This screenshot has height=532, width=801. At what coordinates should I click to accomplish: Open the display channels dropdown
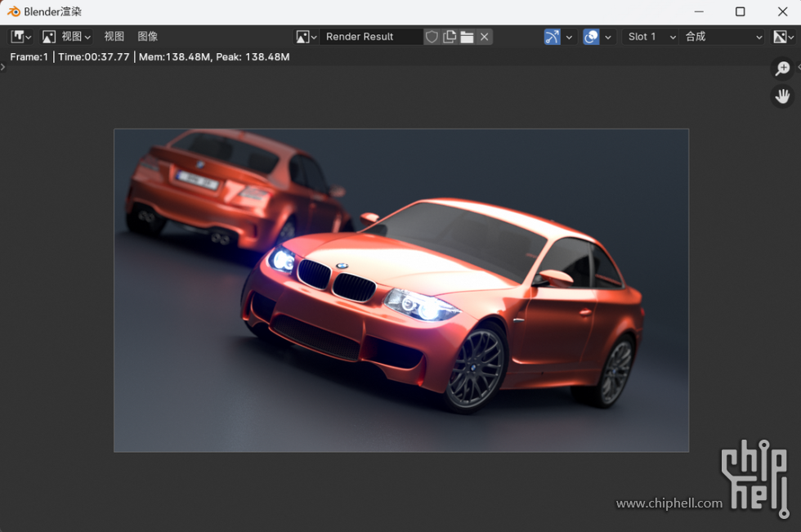point(783,37)
